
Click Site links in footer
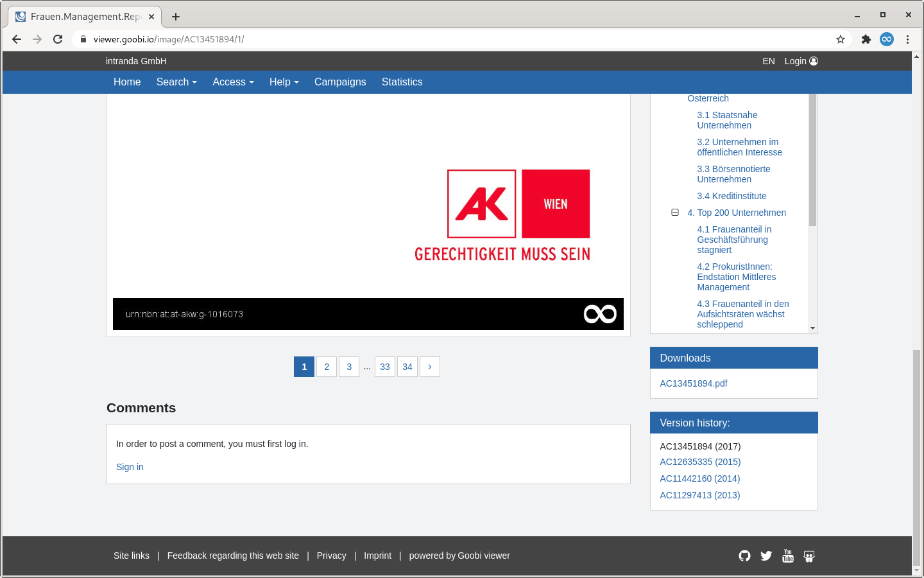click(132, 556)
